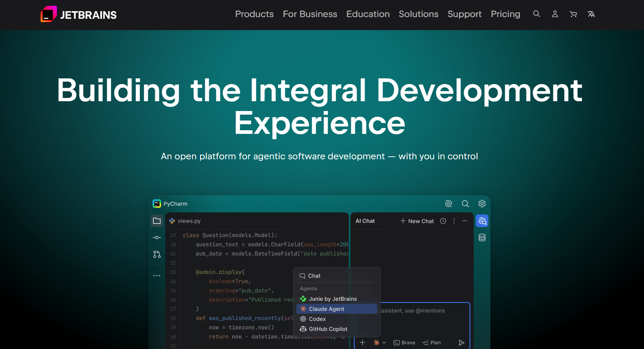Open the Database tool window icon
Viewport: 644px width, 349px height.
pyautogui.click(x=482, y=238)
